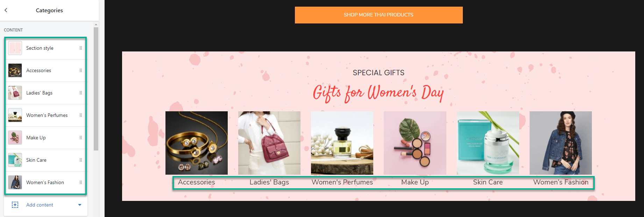Click the Ladies' Bags product image

click(x=269, y=143)
